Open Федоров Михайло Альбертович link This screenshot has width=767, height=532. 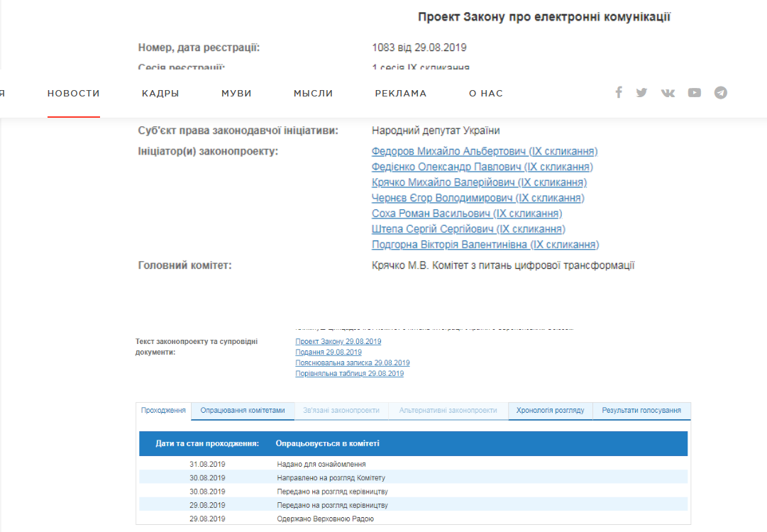[x=485, y=151]
